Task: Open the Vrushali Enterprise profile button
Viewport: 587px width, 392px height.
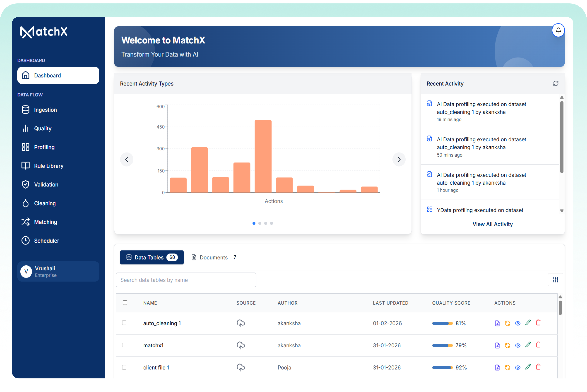Action: [x=58, y=272]
